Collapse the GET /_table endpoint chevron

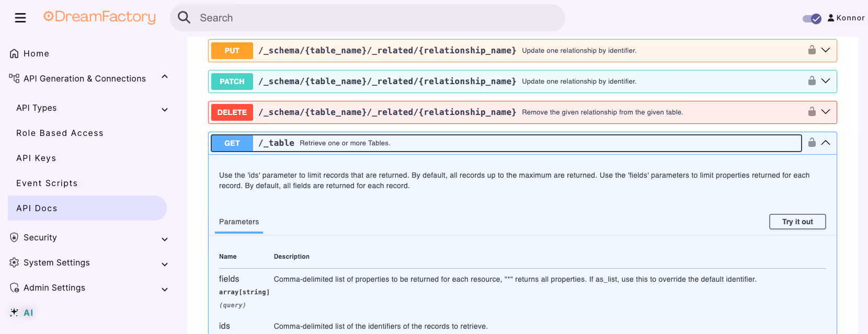coord(826,143)
